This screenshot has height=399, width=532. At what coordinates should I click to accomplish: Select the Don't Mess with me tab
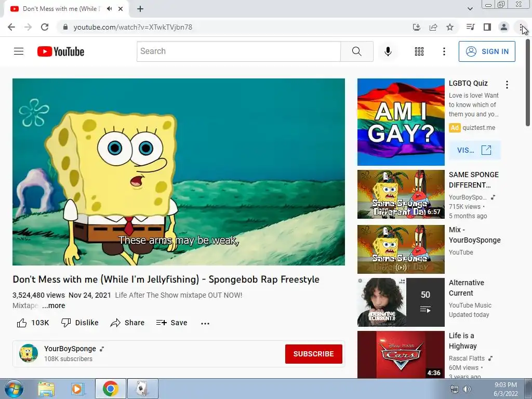61,9
